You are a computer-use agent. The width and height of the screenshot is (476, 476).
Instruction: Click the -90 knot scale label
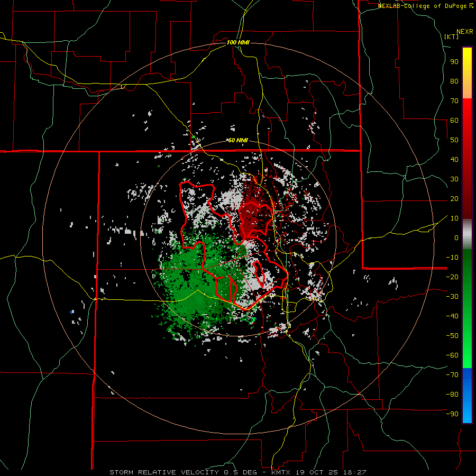tap(452, 414)
